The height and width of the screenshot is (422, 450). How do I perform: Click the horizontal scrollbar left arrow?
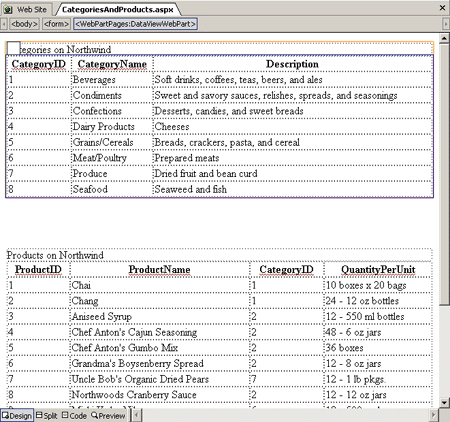click(x=137, y=415)
